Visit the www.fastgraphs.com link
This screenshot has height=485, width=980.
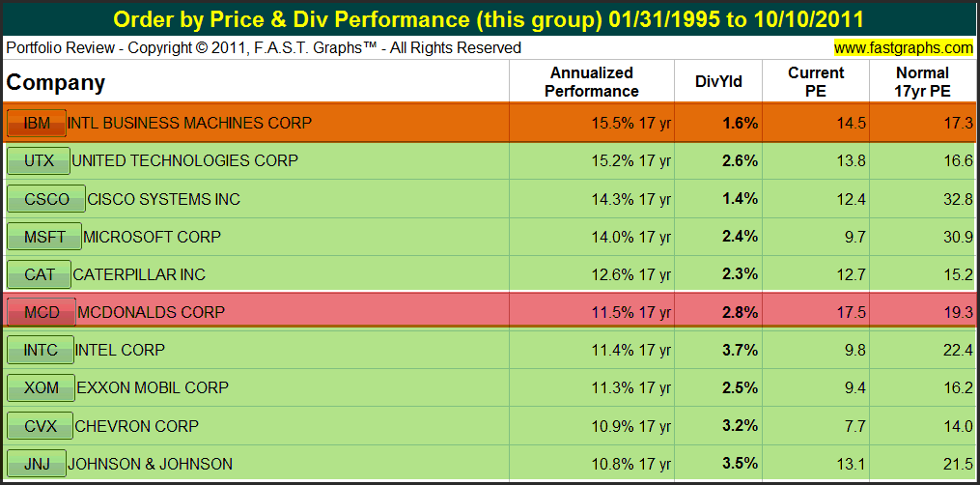tap(904, 47)
